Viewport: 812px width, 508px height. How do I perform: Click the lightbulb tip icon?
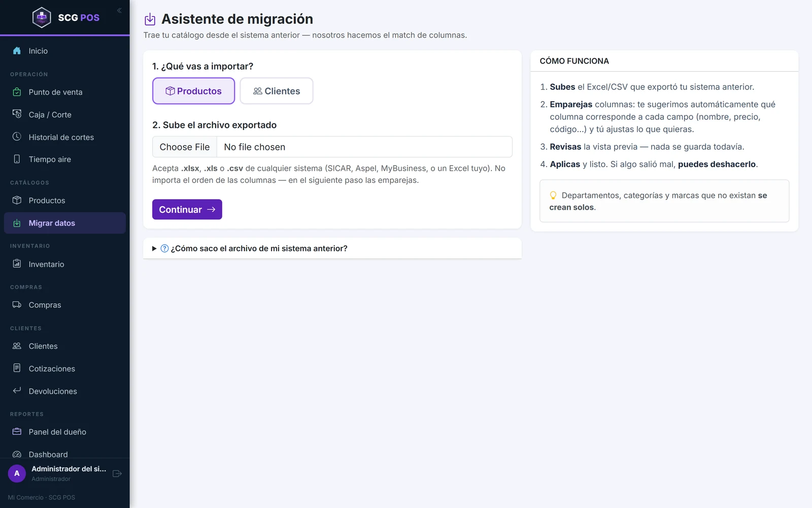[x=553, y=196]
